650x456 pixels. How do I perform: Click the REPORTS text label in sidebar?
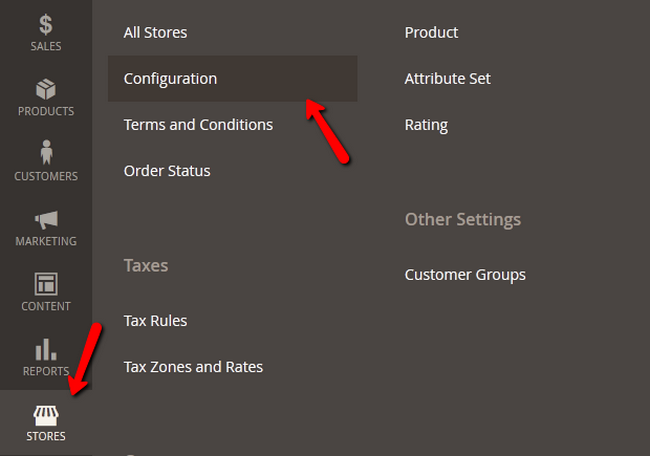46,371
